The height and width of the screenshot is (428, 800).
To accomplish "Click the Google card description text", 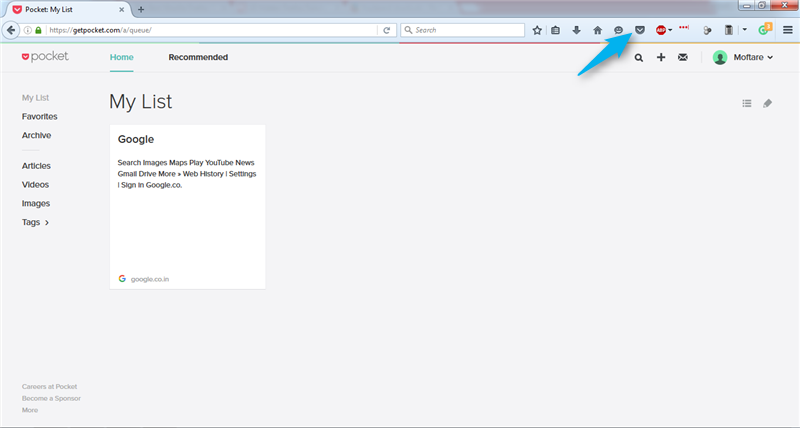I will (x=187, y=174).
